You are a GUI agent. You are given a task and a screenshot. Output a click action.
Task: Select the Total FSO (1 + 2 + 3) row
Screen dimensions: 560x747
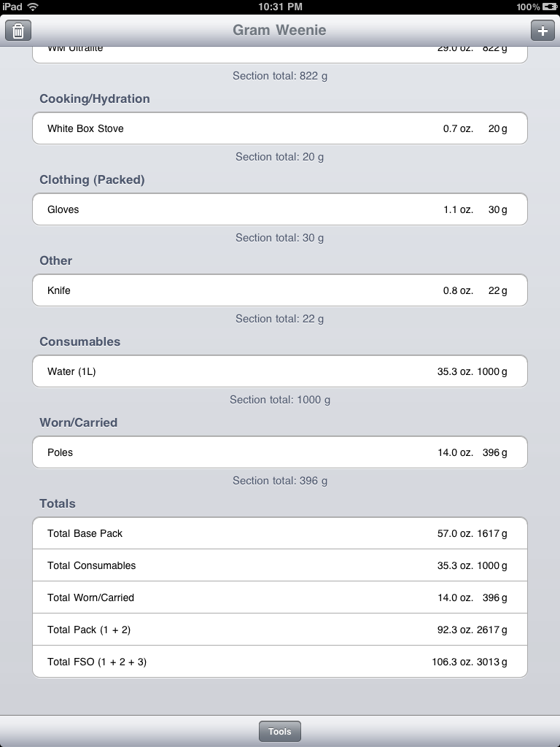pyautogui.click(x=280, y=662)
